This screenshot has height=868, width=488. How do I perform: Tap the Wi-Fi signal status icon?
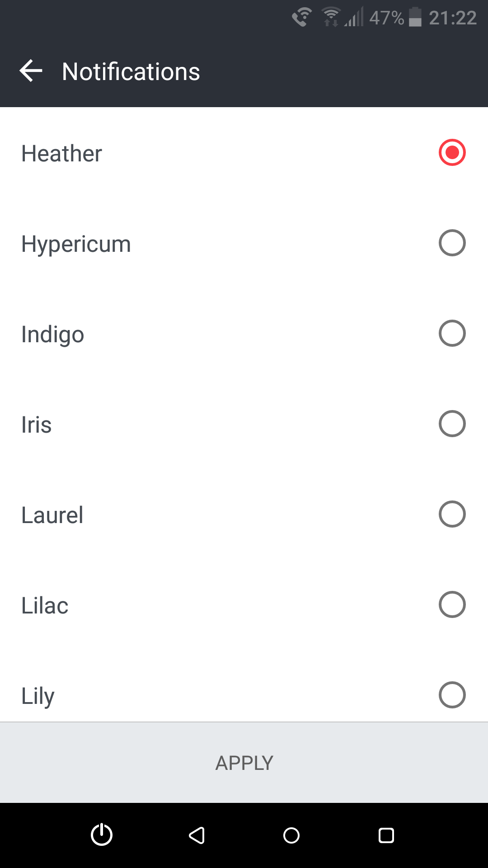click(331, 18)
